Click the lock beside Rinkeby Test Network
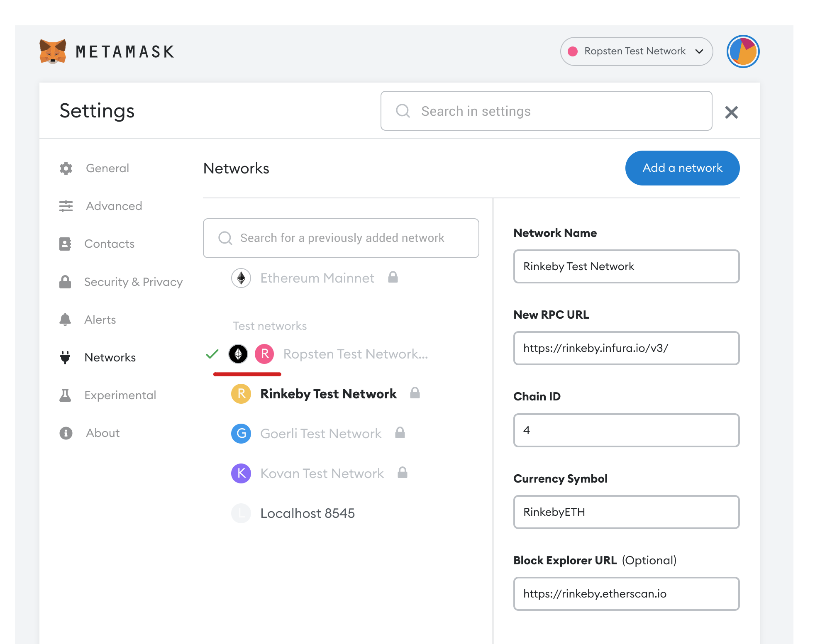Viewport: 820px width, 644px height. point(415,393)
